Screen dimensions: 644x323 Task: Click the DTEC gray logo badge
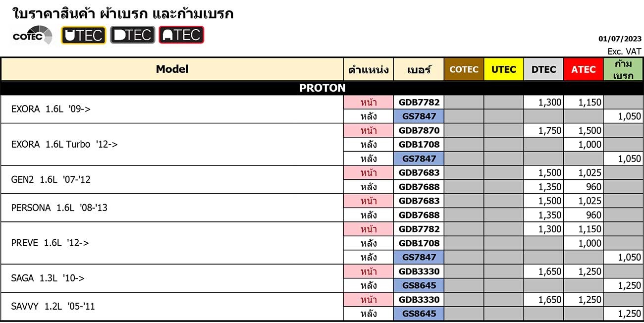coord(132,35)
